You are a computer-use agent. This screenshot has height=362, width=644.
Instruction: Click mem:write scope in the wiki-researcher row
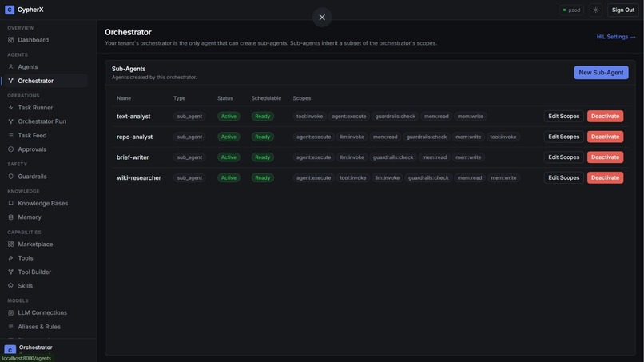(503, 178)
